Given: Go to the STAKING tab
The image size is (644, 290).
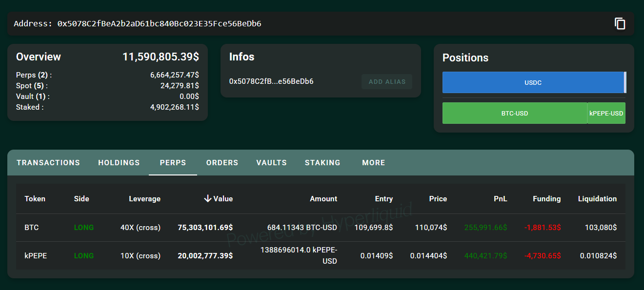Looking at the screenshot, I should [322, 163].
